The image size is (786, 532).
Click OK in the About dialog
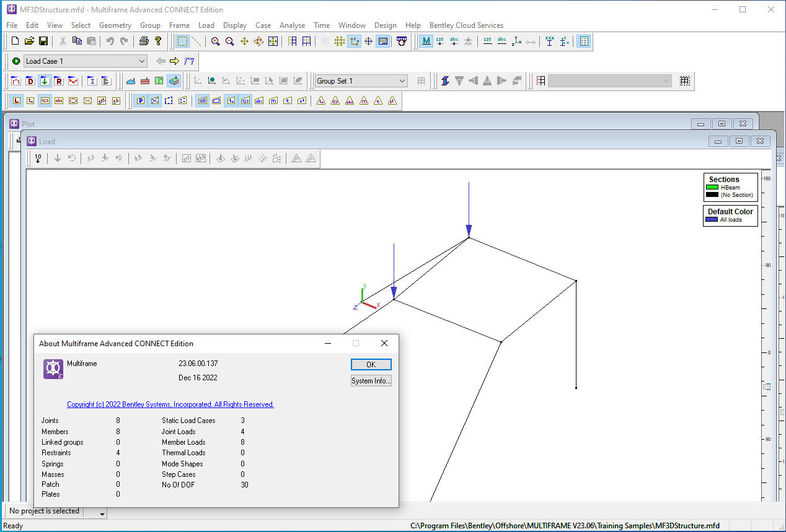point(371,364)
